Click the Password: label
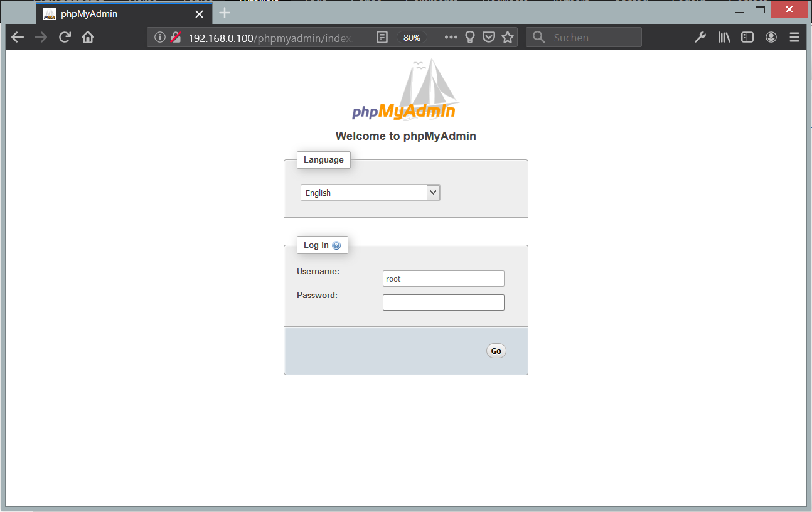This screenshot has height=512, width=812. coord(318,295)
